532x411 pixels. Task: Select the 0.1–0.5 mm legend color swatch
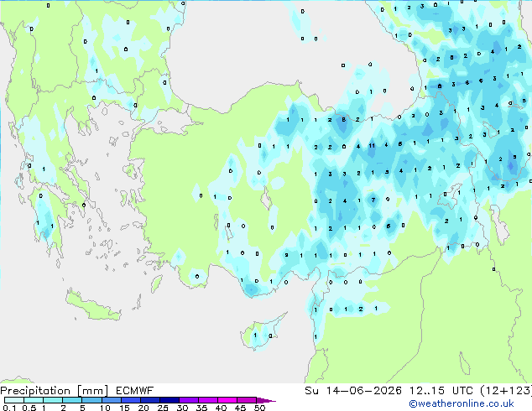pyautogui.click(x=14, y=400)
